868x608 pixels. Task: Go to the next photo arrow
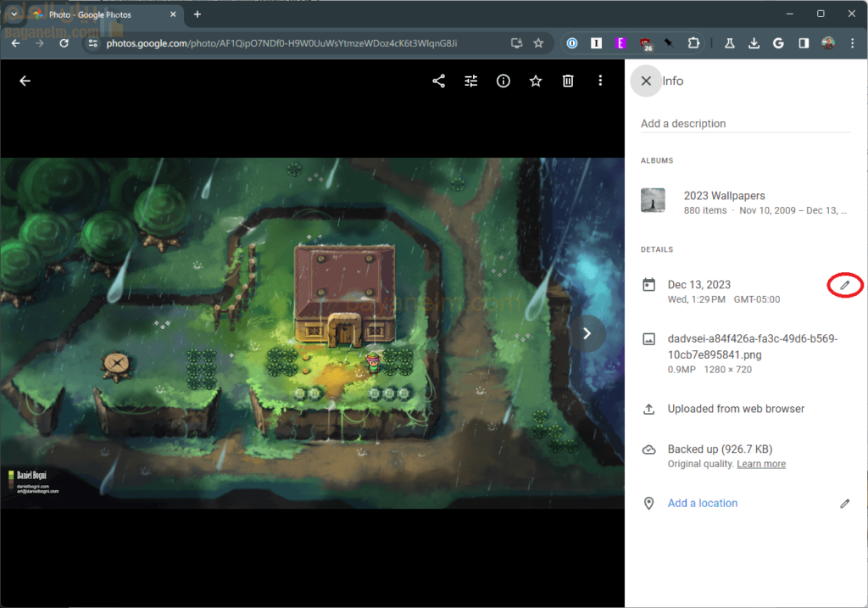click(587, 333)
